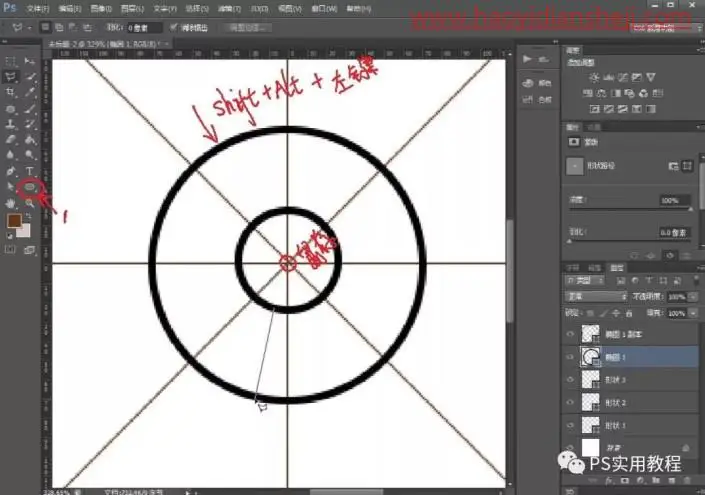705x495 pixels.
Task: Select the Hand tool
Action: [x=11, y=203]
